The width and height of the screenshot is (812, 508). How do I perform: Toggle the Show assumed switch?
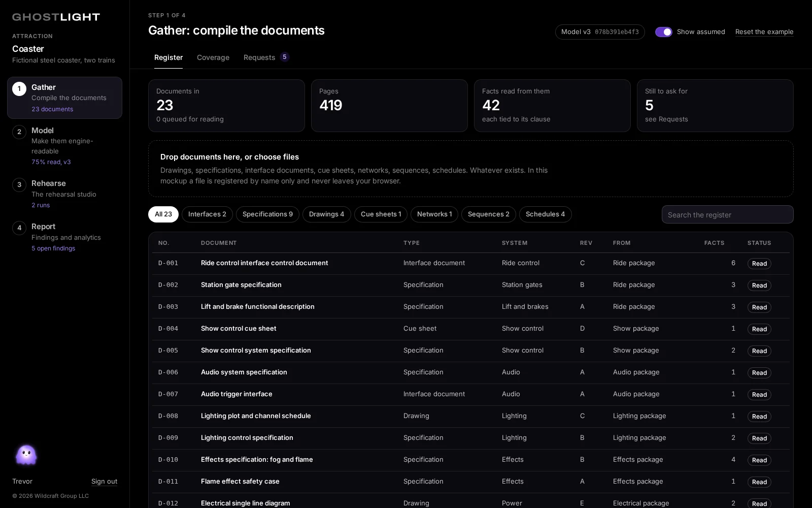coord(663,32)
